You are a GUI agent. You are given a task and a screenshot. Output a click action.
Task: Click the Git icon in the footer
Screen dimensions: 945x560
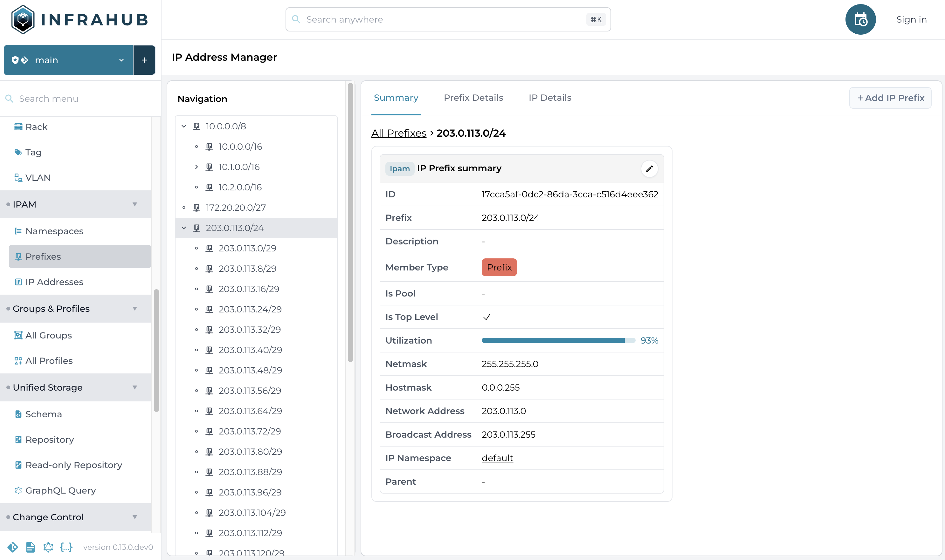[x=12, y=547]
